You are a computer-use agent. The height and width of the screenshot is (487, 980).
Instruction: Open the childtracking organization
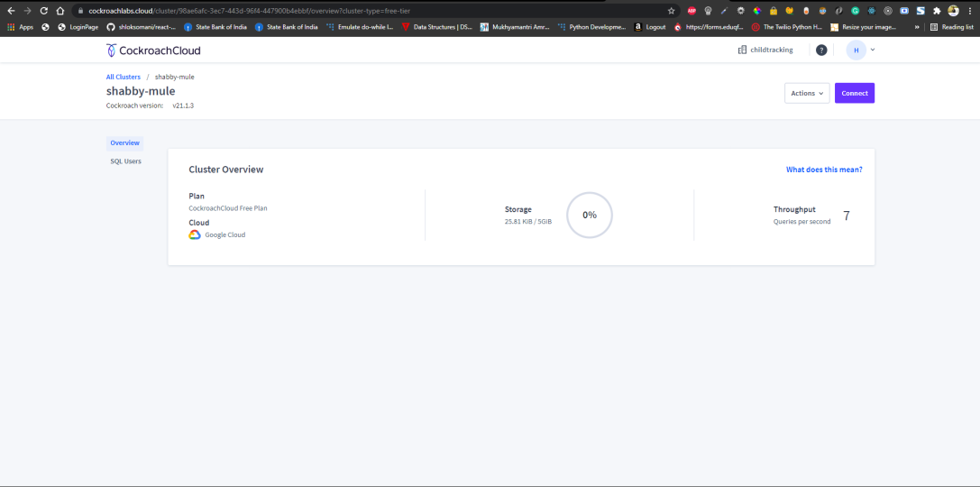coord(765,50)
